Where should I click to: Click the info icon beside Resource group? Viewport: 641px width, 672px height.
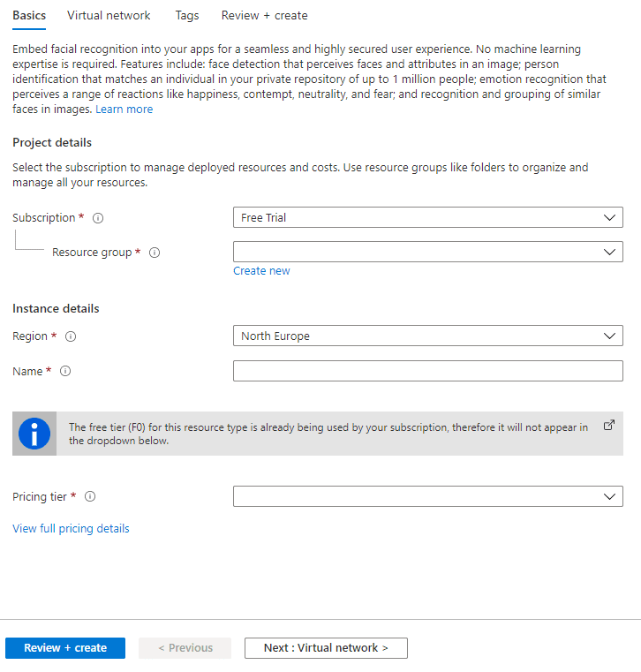pos(155,253)
